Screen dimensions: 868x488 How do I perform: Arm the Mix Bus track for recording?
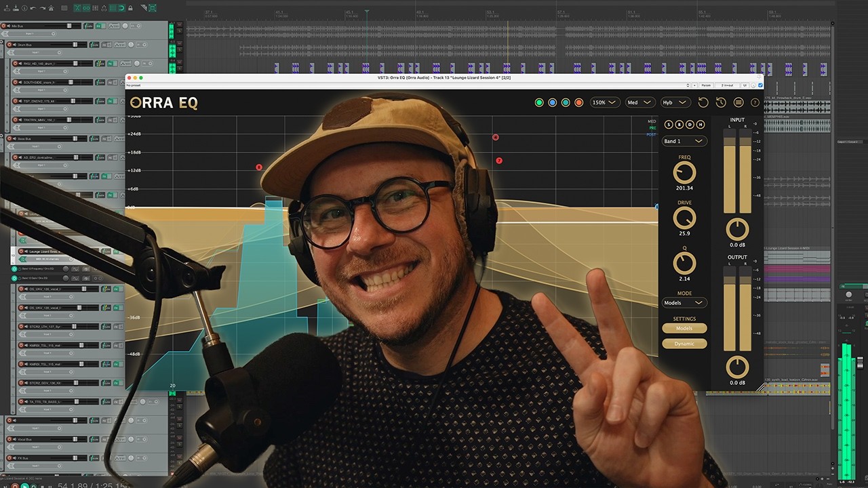tap(3, 26)
